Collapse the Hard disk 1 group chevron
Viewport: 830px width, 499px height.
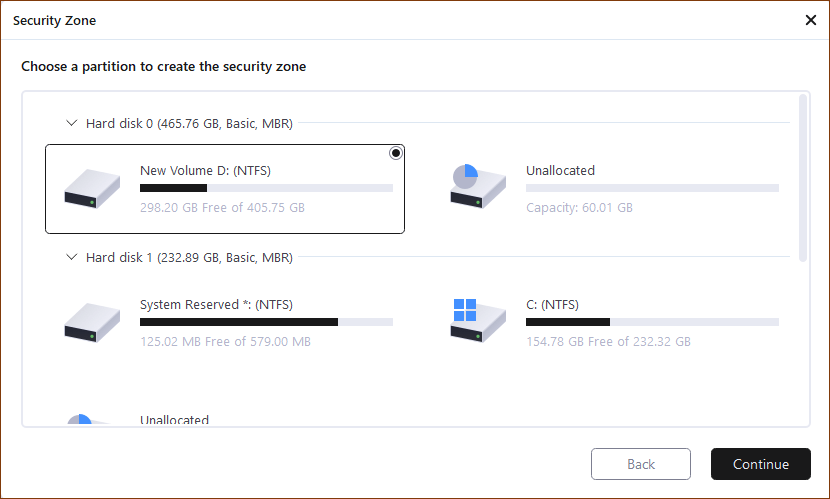coord(71,257)
